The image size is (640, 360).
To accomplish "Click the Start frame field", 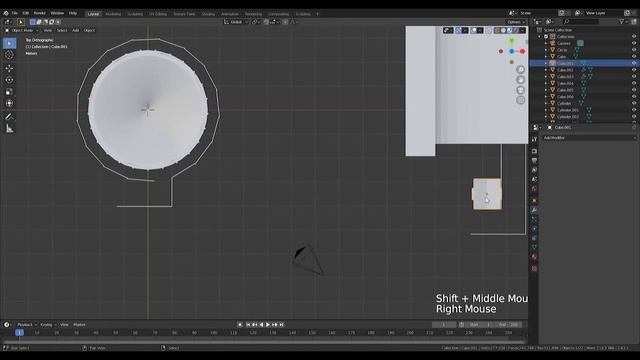I will tap(481, 325).
